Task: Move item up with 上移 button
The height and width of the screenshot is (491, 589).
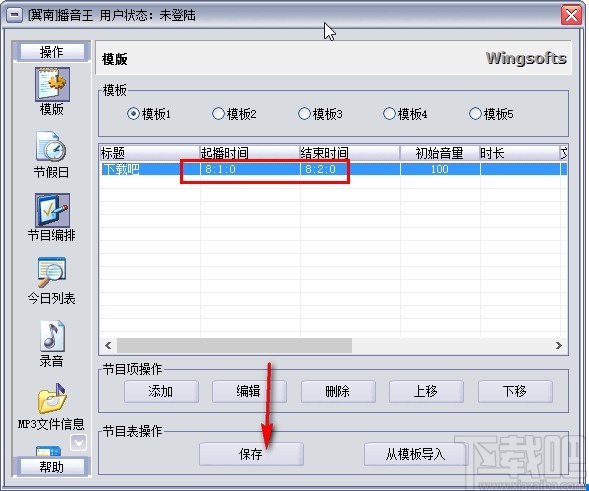Action: 426,391
